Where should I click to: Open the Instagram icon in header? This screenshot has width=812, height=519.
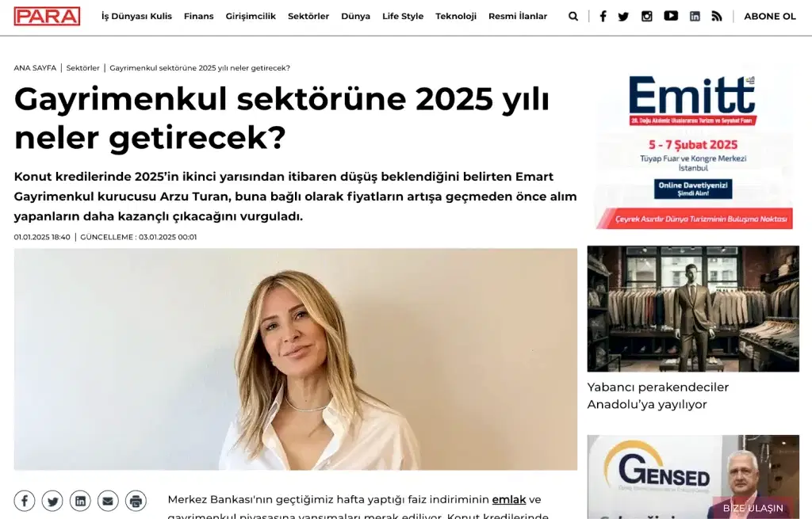[x=647, y=16]
